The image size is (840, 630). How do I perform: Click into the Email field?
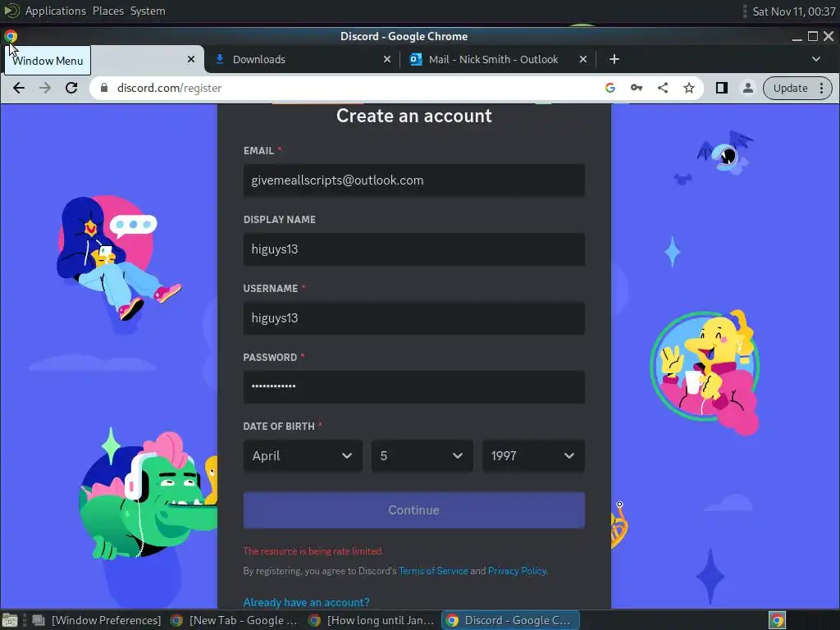pos(414,180)
